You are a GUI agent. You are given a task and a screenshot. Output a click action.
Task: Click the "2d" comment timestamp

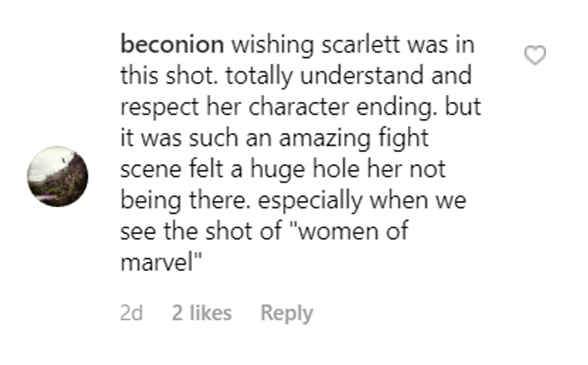pyautogui.click(x=131, y=313)
